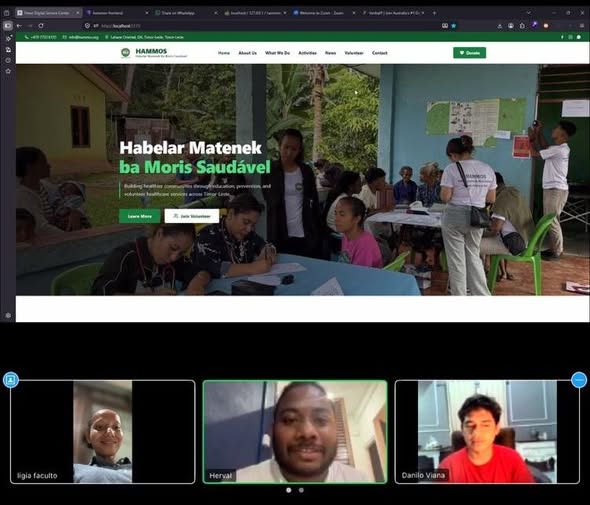This screenshot has width=590, height=505.
Task: Click the Learn More button
Action: pos(140,216)
